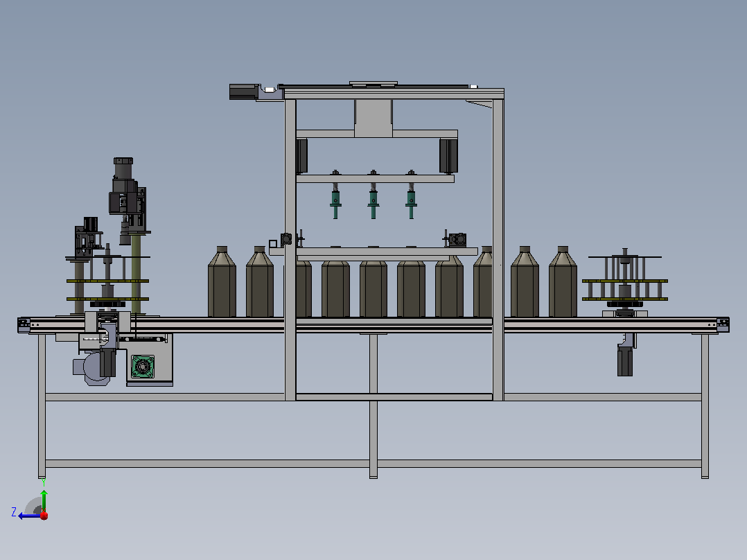Select the rightmost bottle on the conveyor
This screenshot has width=747, height=560.
coord(563,281)
